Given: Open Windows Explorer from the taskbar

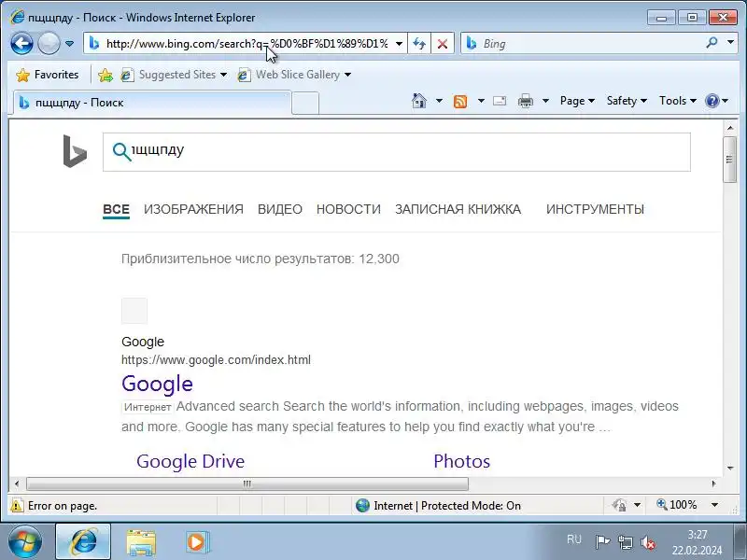Looking at the screenshot, I should tap(141, 542).
